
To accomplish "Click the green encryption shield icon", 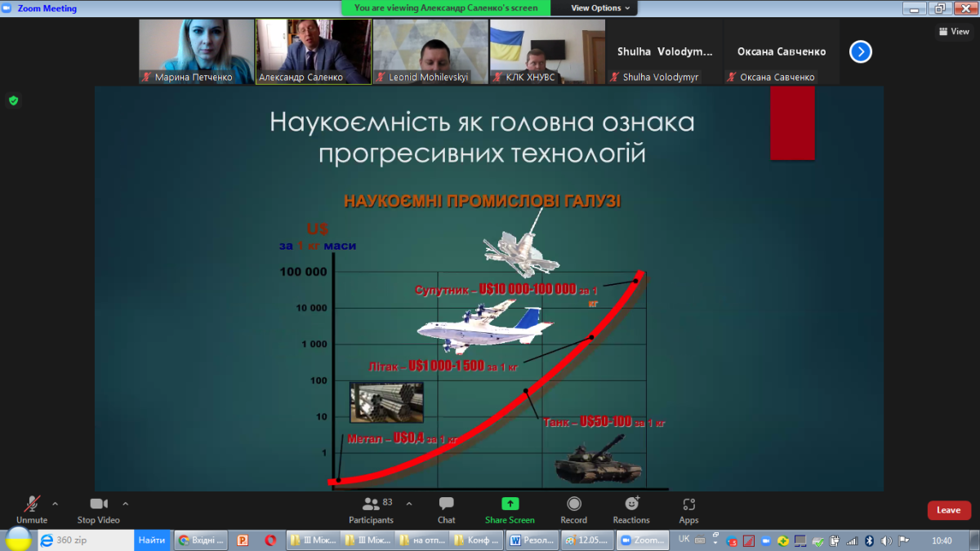I will point(13,100).
